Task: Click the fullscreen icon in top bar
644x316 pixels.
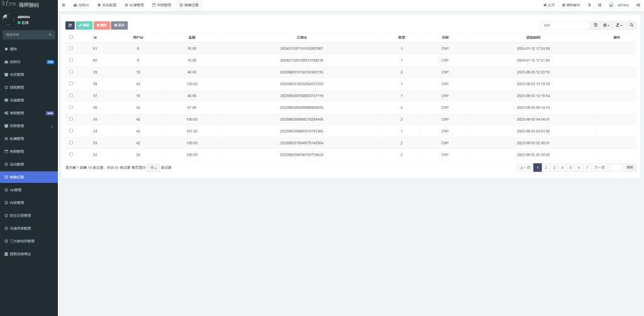Action: click(599, 4)
